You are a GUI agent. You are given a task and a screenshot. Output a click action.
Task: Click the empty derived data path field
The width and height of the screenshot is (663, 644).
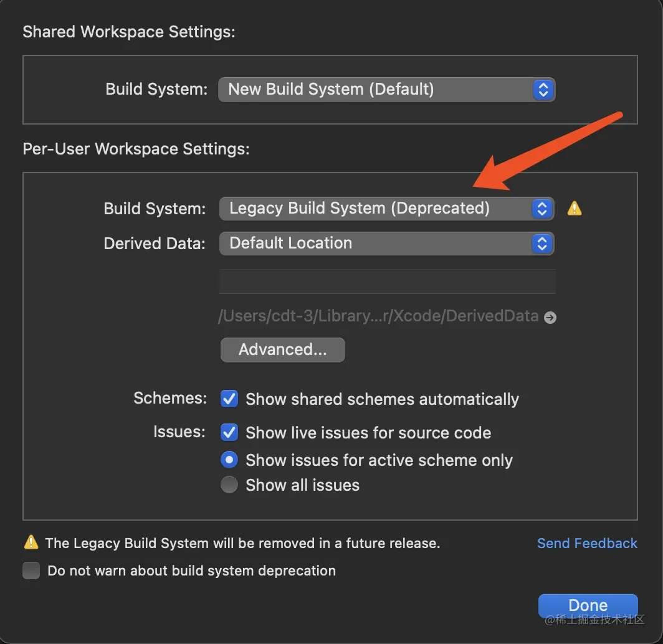(387, 282)
